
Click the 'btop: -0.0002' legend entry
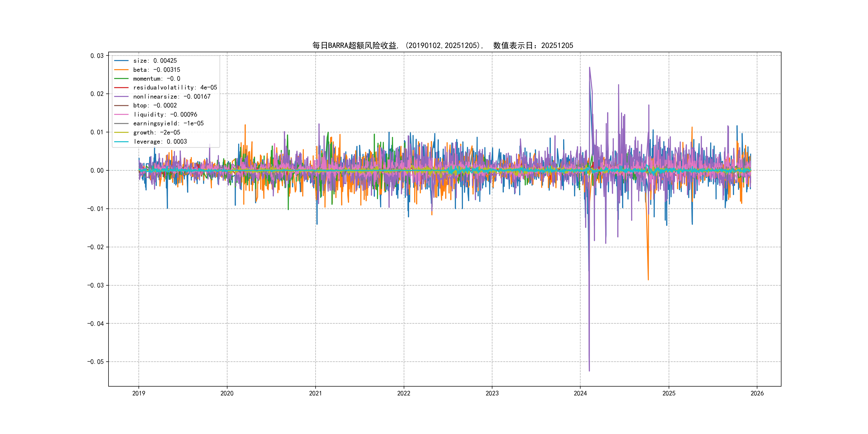155,106
